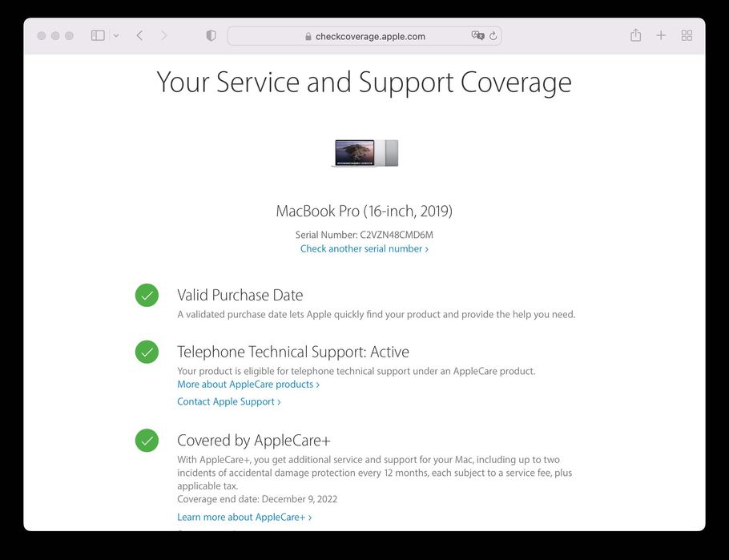Screen dimensions: 729x560
Task: Open Contact Apple Support link
Action: 229,401
